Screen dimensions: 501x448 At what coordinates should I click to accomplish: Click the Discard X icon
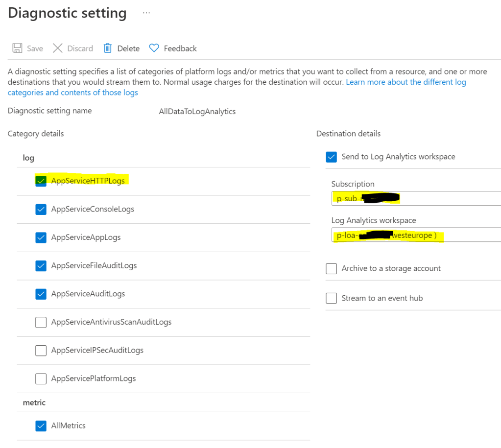[x=58, y=48]
